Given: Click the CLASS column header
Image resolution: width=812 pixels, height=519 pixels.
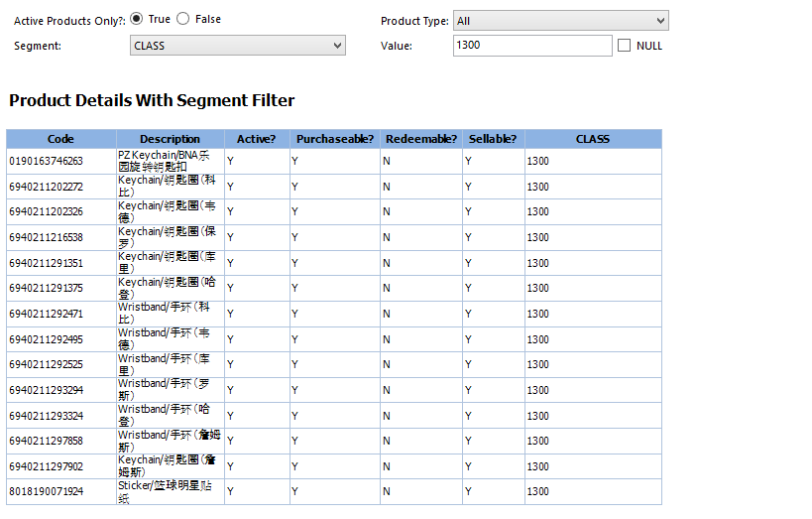Looking at the screenshot, I should tap(593, 139).
